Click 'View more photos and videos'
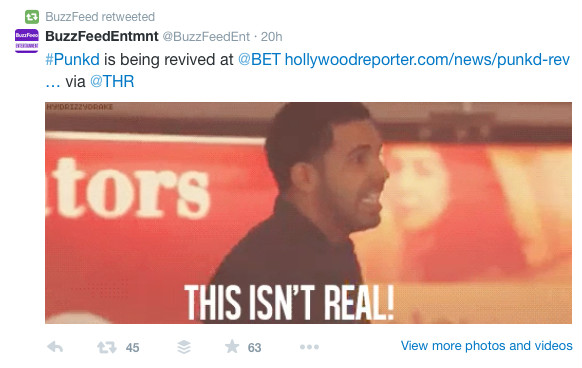The width and height of the screenshot is (582, 368). point(487,346)
